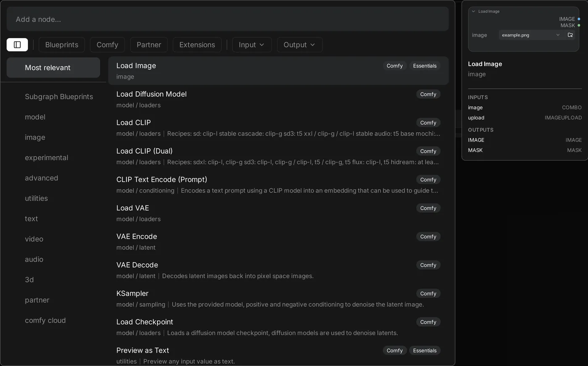The width and height of the screenshot is (588, 366).
Task: Show the advanced node category
Action: 41,178
